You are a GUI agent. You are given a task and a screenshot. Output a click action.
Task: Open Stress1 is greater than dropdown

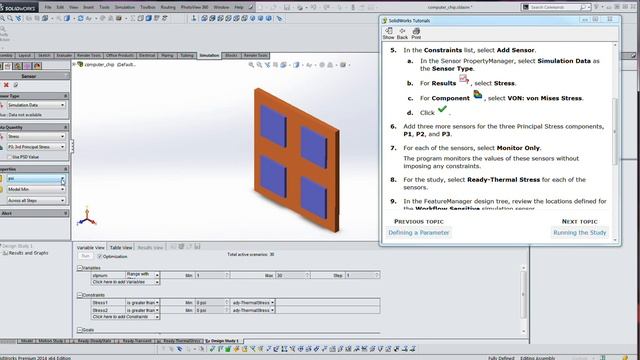click(142, 303)
